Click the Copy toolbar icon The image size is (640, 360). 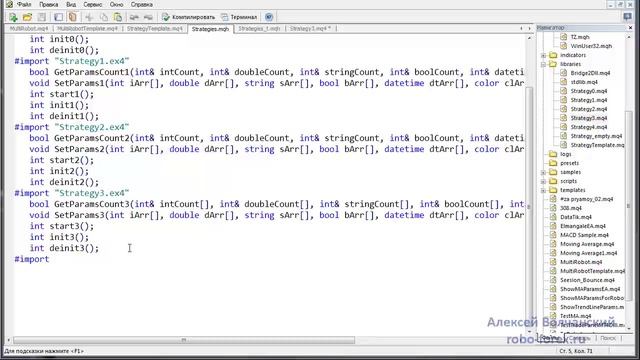(x=104, y=17)
